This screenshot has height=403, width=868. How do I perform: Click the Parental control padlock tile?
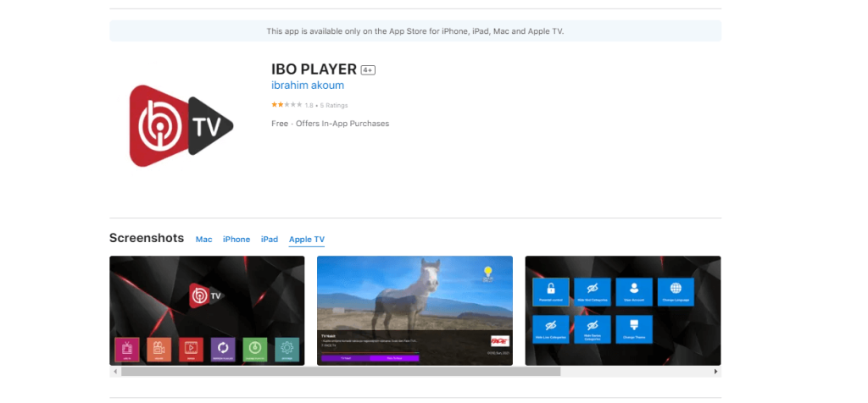(x=550, y=290)
